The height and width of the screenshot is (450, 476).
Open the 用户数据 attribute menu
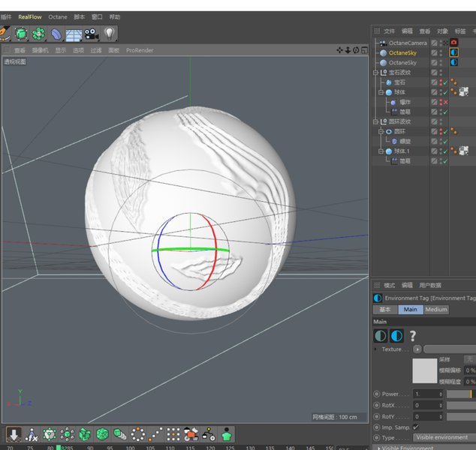tap(430, 285)
